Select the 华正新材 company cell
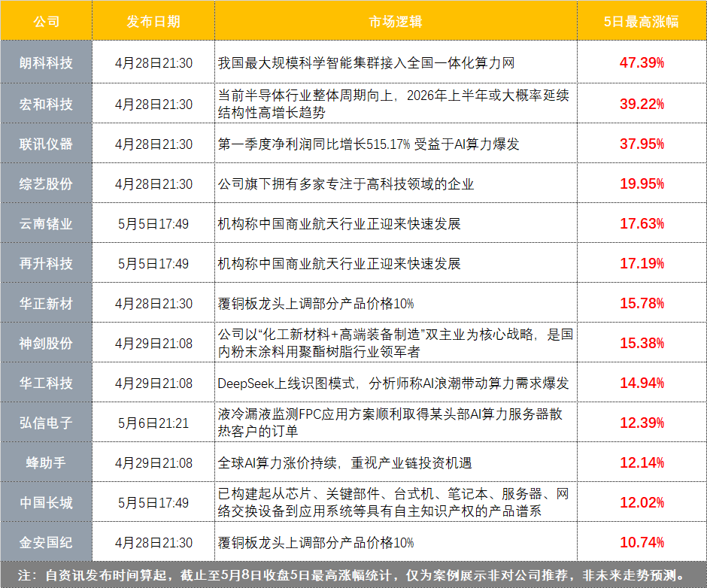The height and width of the screenshot is (588, 707). [46, 303]
